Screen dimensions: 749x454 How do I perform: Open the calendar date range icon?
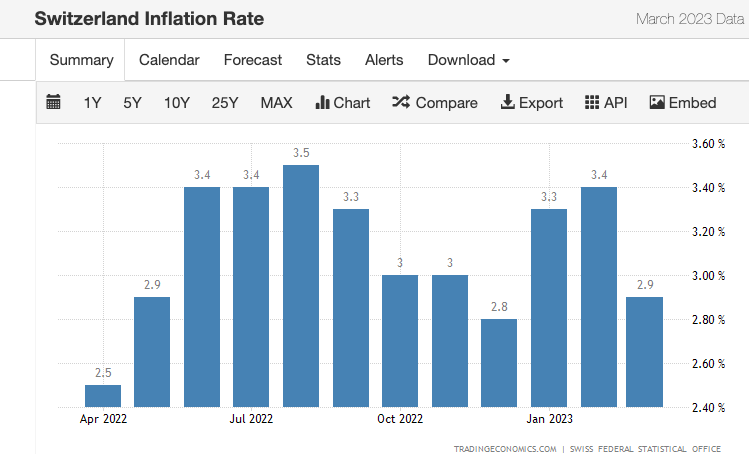point(53,102)
